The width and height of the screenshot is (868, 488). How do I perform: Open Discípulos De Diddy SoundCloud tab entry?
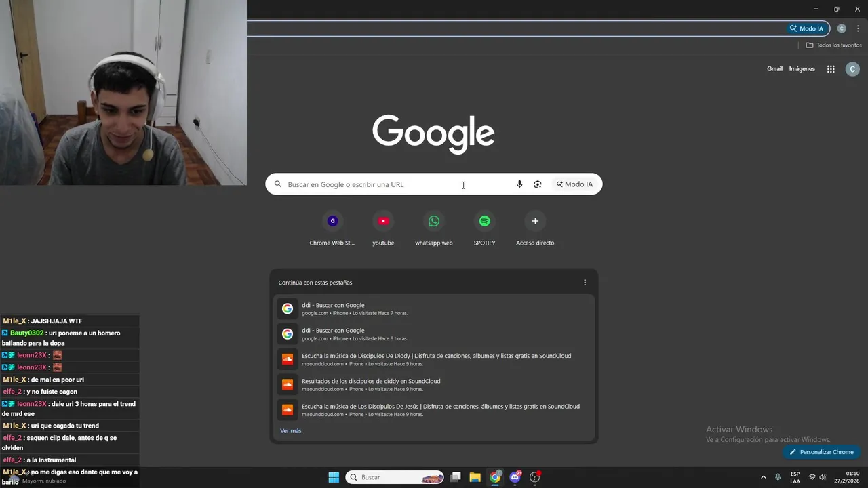coord(434,359)
